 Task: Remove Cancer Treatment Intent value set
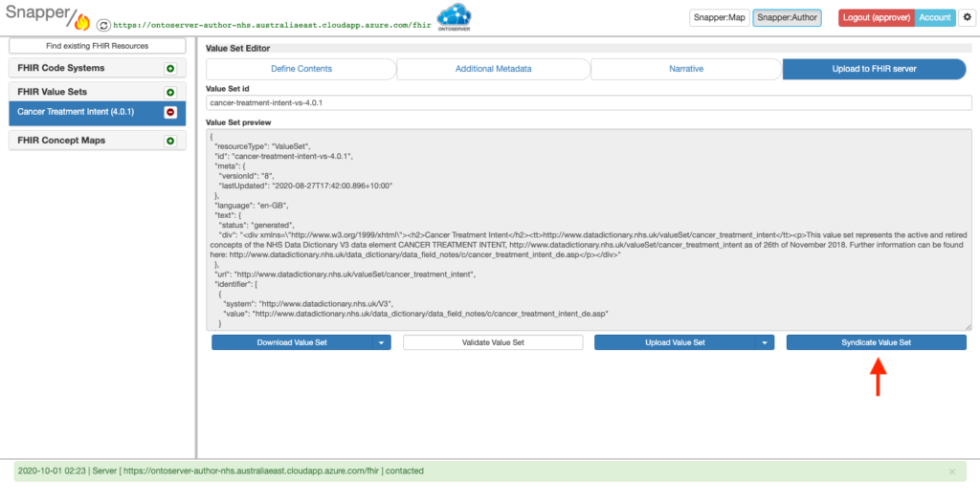click(170, 112)
